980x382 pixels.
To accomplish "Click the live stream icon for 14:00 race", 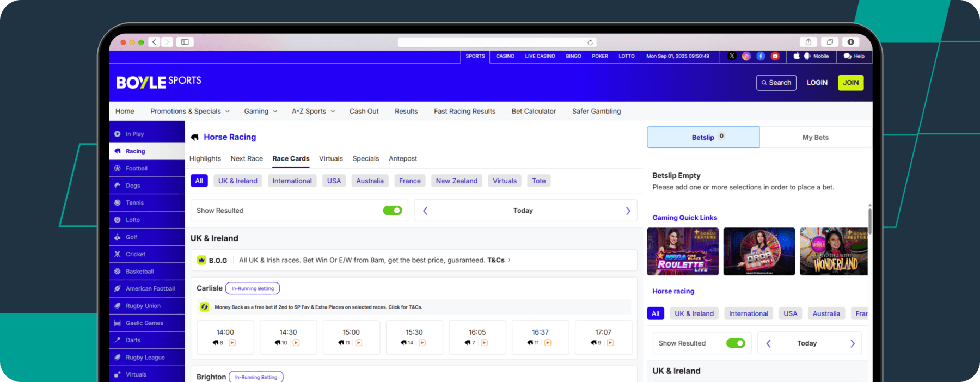I will (232, 343).
